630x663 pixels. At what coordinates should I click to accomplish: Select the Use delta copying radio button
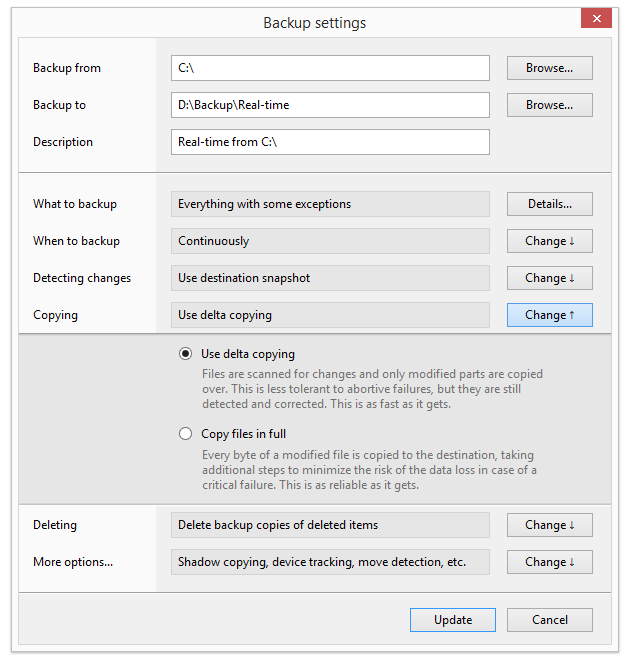[x=185, y=354]
